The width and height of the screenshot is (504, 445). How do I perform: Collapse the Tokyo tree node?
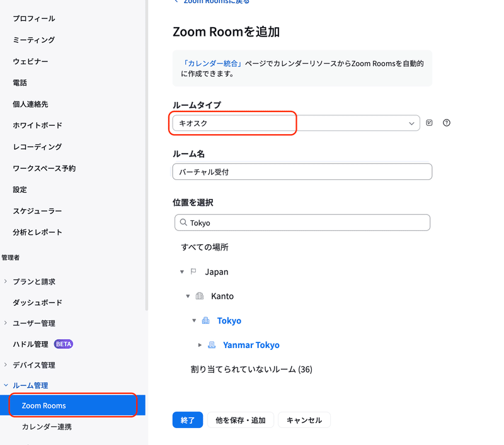coord(194,320)
